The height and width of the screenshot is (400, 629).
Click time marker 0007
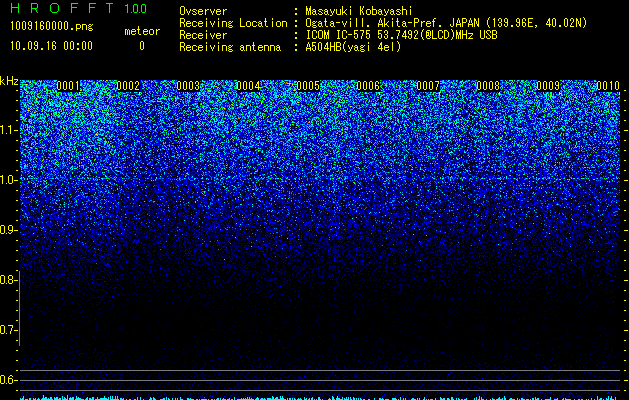[428, 86]
